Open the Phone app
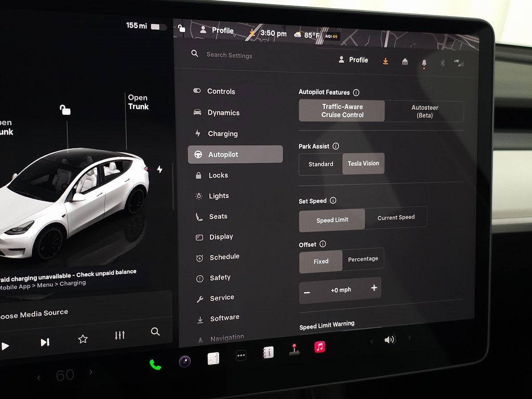 (155, 365)
